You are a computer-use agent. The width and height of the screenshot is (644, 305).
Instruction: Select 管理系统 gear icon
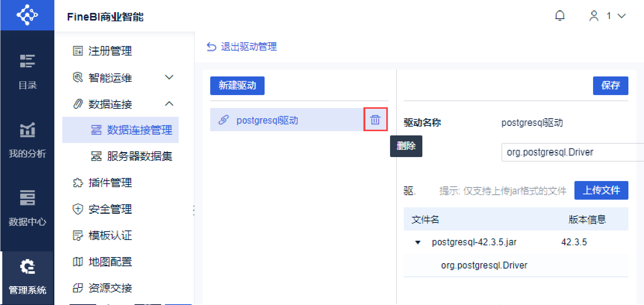[27, 267]
